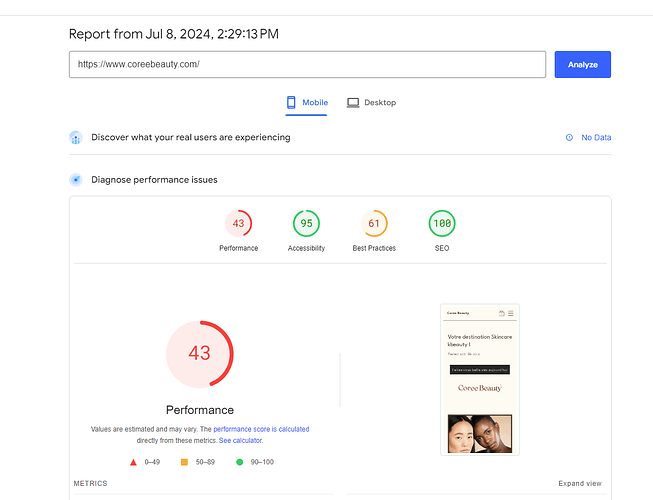This screenshot has height=500, width=653.
Task: Click the desktop monitor icon
Action: 353,103
